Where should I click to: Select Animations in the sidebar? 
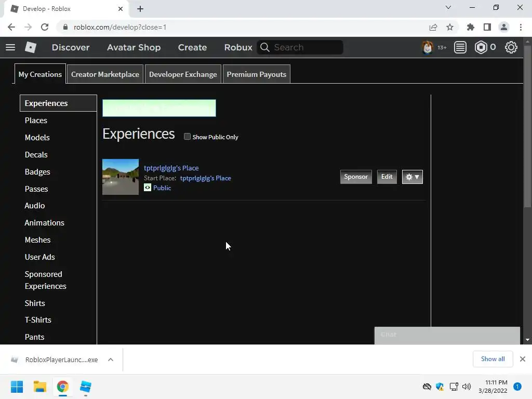point(45,222)
